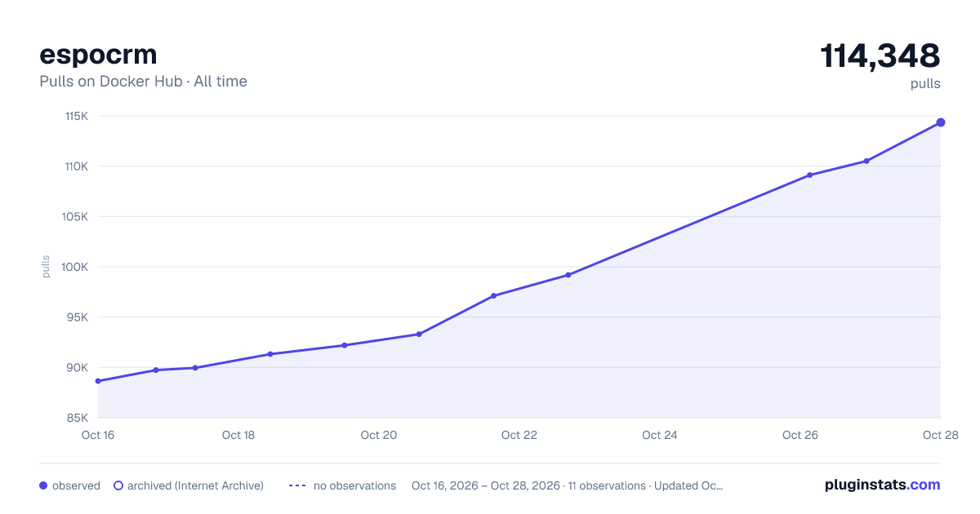The image size is (980, 514).
Task: Click the 'observed' legend label
Action: pos(76,485)
